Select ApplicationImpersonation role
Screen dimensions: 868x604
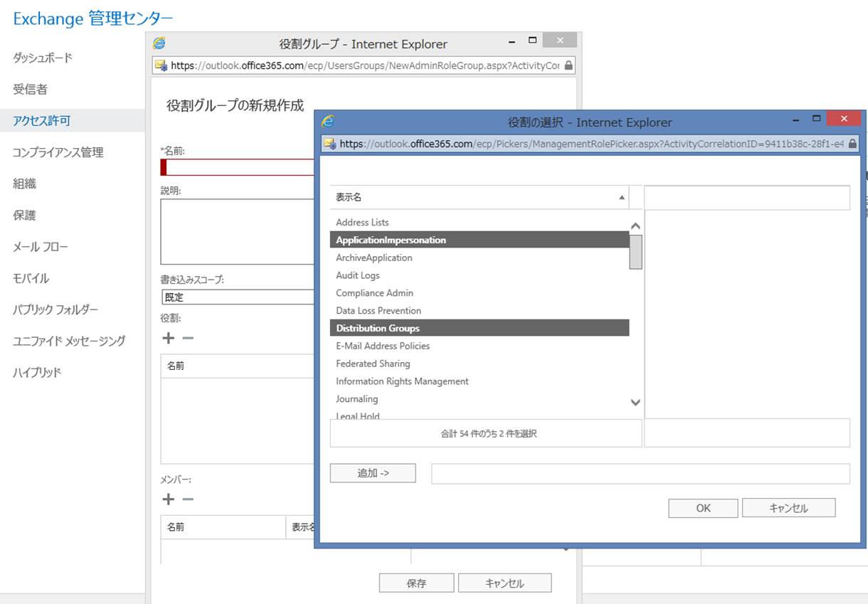point(480,240)
